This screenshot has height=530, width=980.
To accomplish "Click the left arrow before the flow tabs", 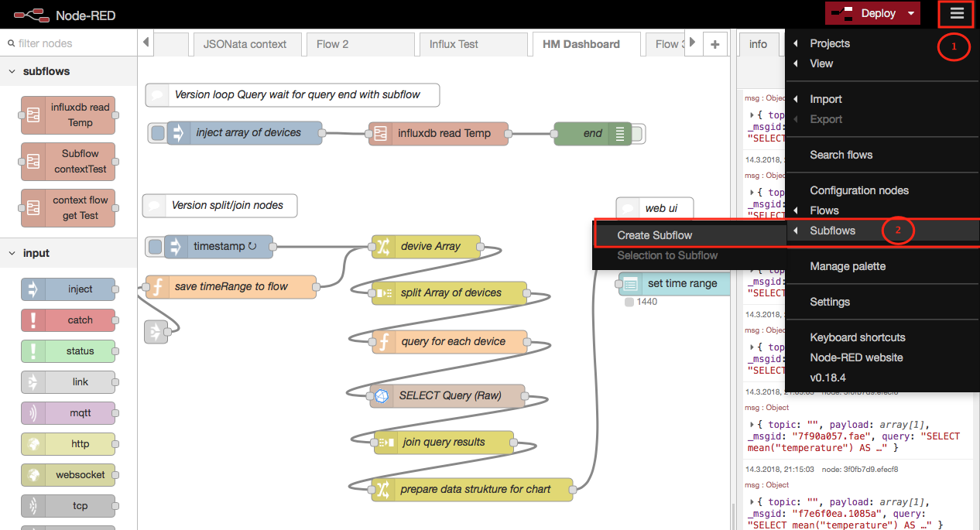I will 146,43.
